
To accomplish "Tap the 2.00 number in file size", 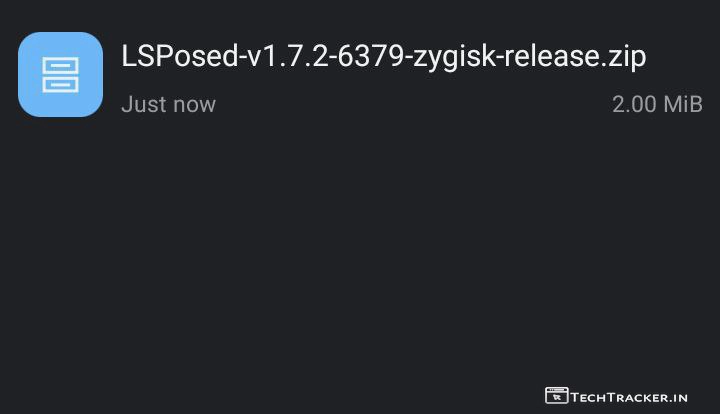I will (634, 104).
